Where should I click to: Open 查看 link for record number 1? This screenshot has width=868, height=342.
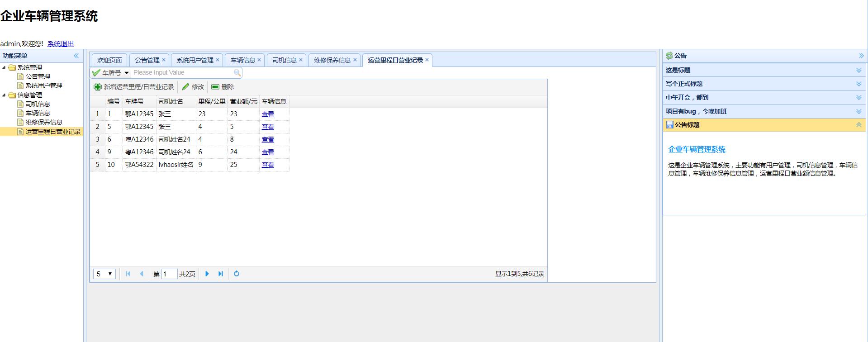pos(268,114)
